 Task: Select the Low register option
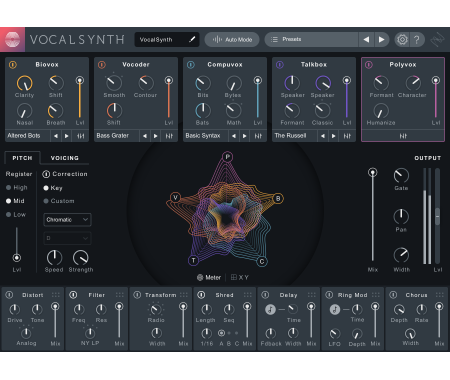pyautogui.click(x=16, y=215)
